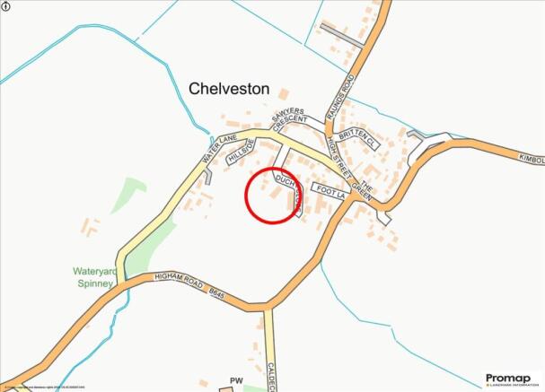Click the Duchy Close street label
The height and width of the screenshot is (392, 545).
(x=288, y=193)
